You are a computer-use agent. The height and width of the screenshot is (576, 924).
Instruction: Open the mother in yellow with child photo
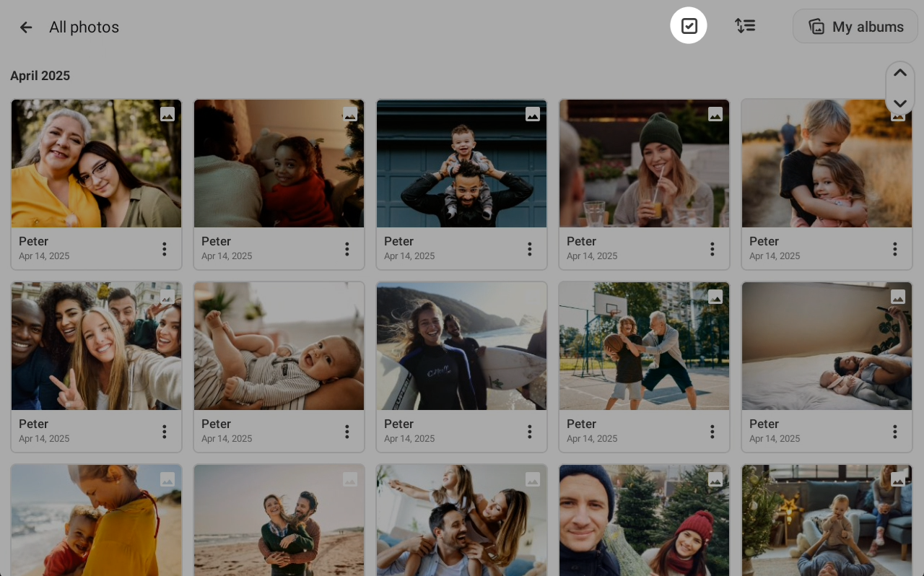point(96,520)
